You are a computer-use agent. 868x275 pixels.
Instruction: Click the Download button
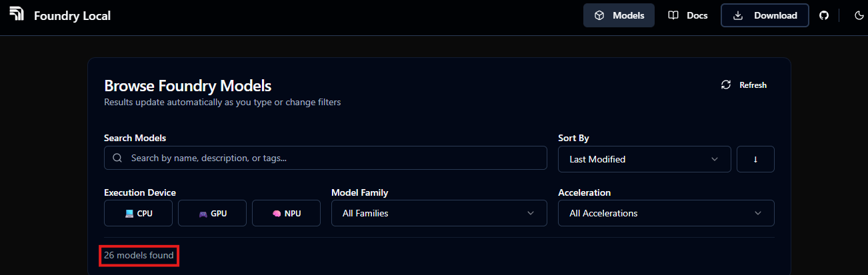coord(765,15)
